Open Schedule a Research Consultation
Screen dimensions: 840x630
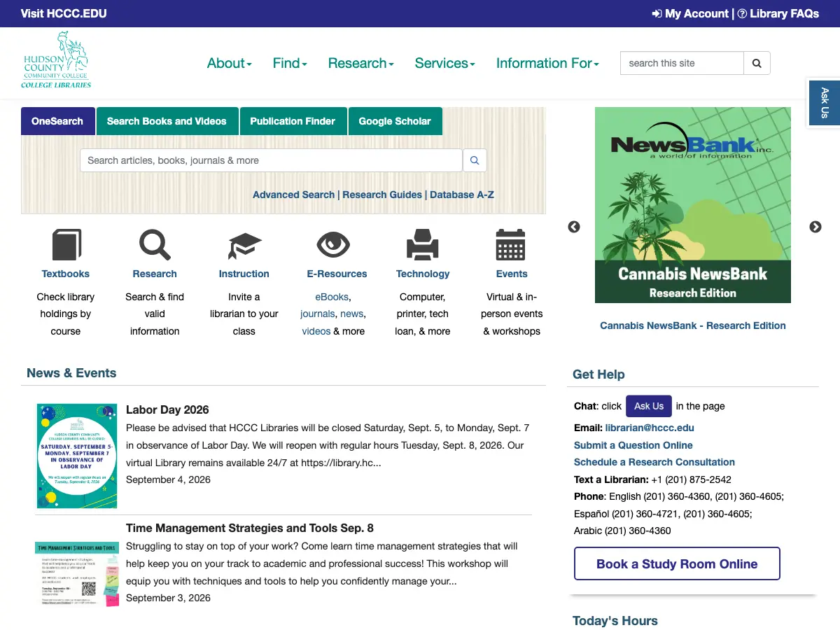coord(654,462)
